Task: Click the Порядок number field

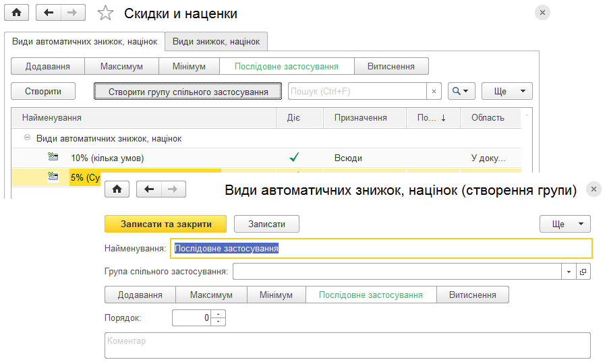Action: (192, 318)
